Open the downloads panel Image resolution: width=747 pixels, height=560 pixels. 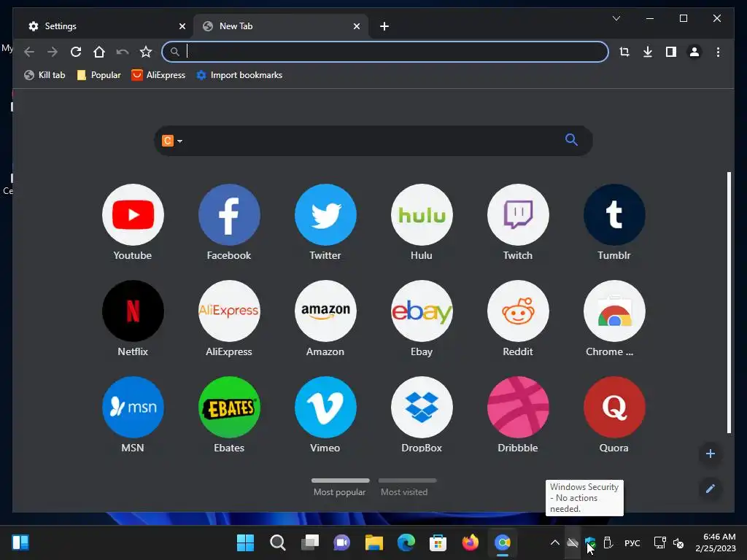(648, 52)
